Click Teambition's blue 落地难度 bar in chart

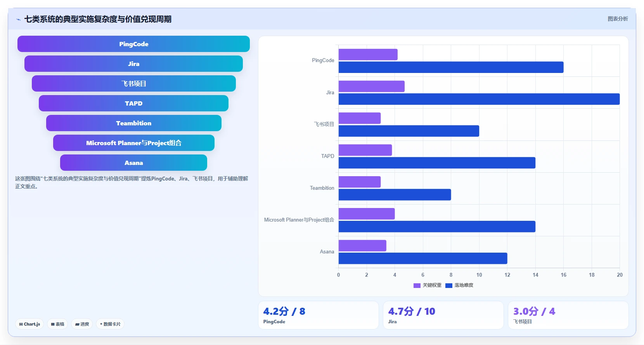395,194
